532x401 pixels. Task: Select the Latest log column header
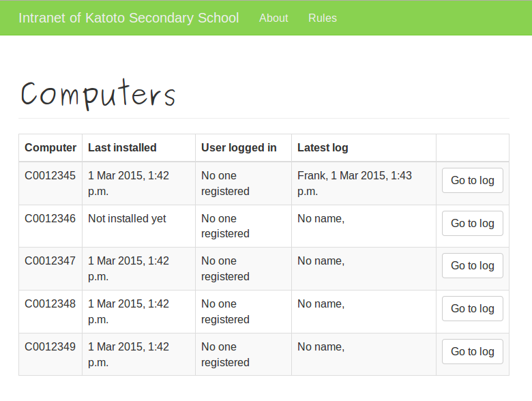click(323, 147)
